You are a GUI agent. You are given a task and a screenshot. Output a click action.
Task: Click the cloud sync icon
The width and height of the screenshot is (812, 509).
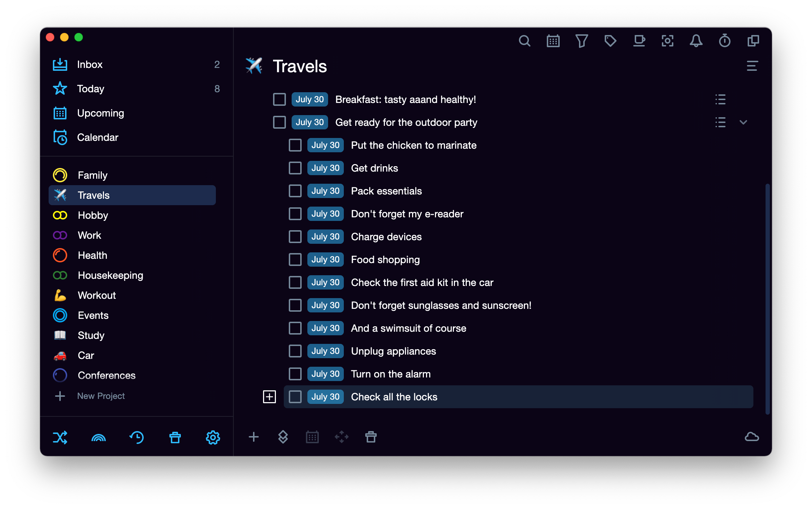752,437
